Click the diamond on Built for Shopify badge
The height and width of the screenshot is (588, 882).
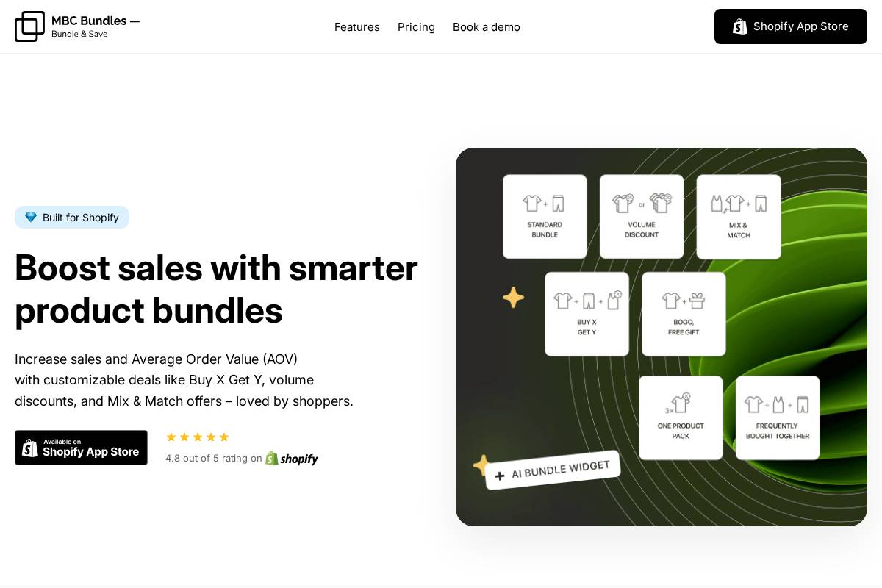pyautogui.click(x=31, y=217)
